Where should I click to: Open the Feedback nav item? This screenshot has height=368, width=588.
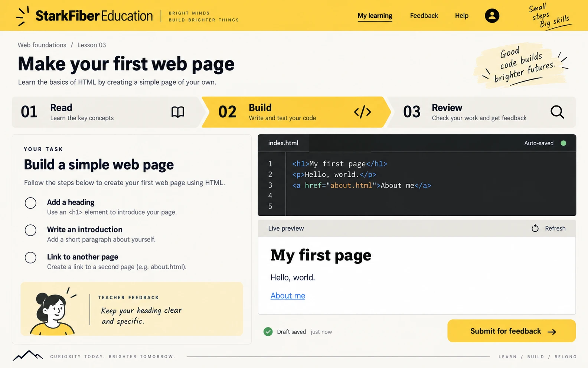point(424,16)
